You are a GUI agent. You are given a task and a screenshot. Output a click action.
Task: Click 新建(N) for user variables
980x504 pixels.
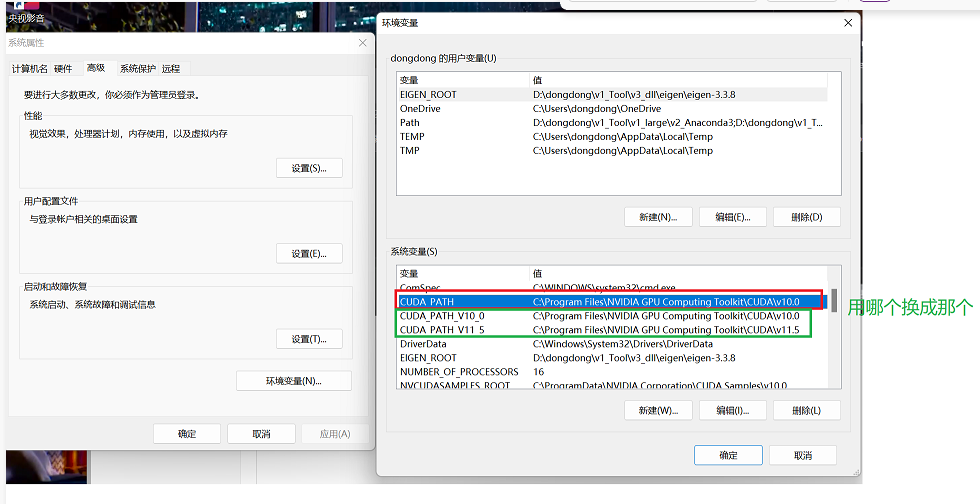tap(658, 217)
